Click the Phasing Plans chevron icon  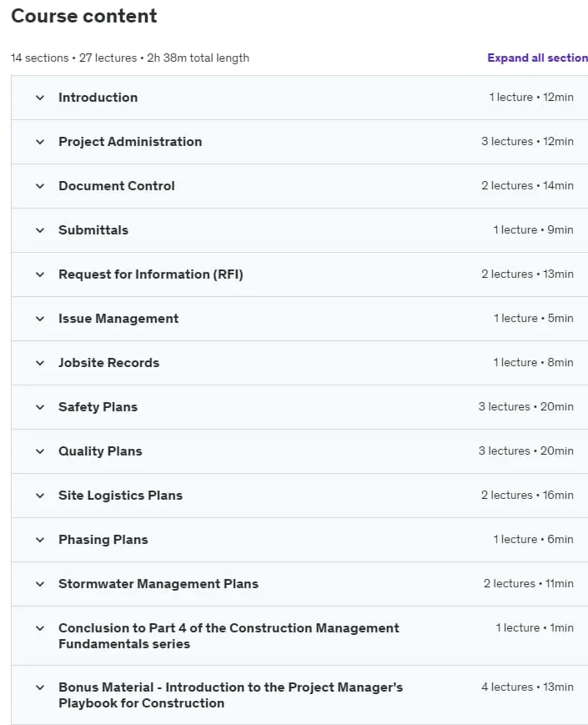pyautogui.click(x=40, y=540)
